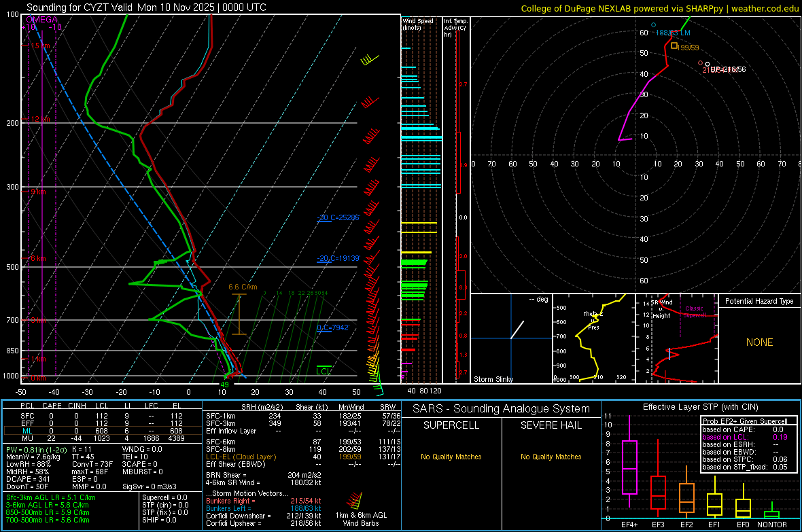The image size is (802, 532).
Task: Click the 'CINH' column header
Action: 77,406
